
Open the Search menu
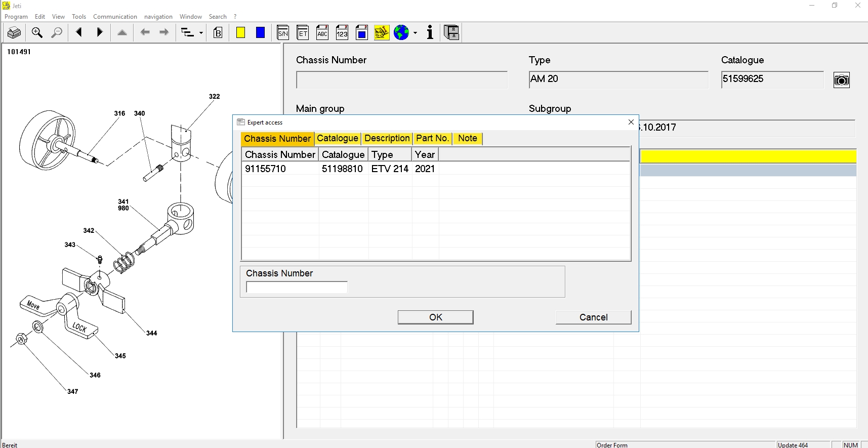(218, 17)
